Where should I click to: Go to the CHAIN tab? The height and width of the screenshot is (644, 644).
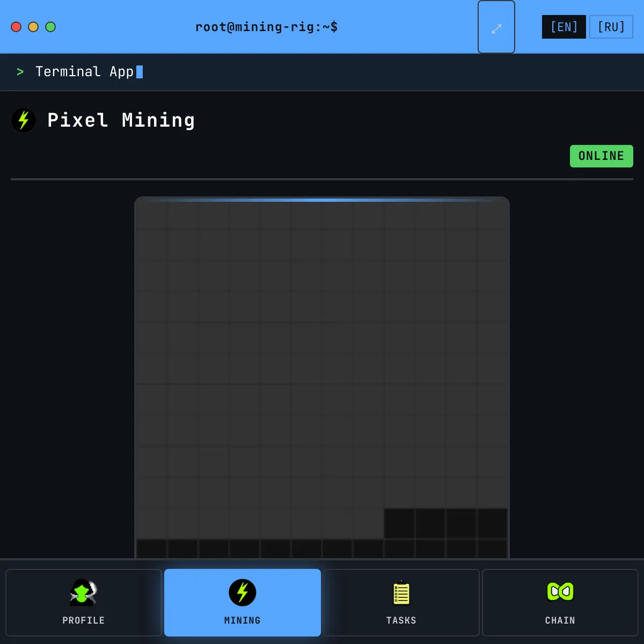point(560,620)
